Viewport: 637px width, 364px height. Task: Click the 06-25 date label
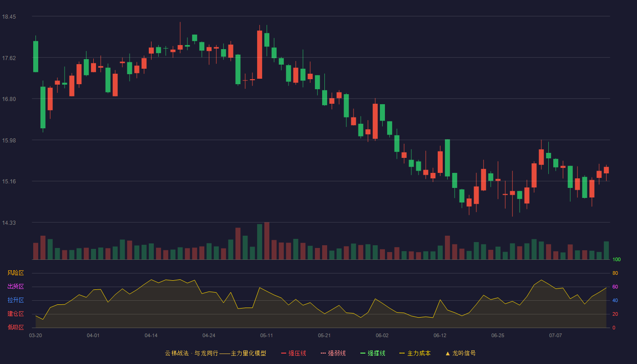click(x=498, y=335)
